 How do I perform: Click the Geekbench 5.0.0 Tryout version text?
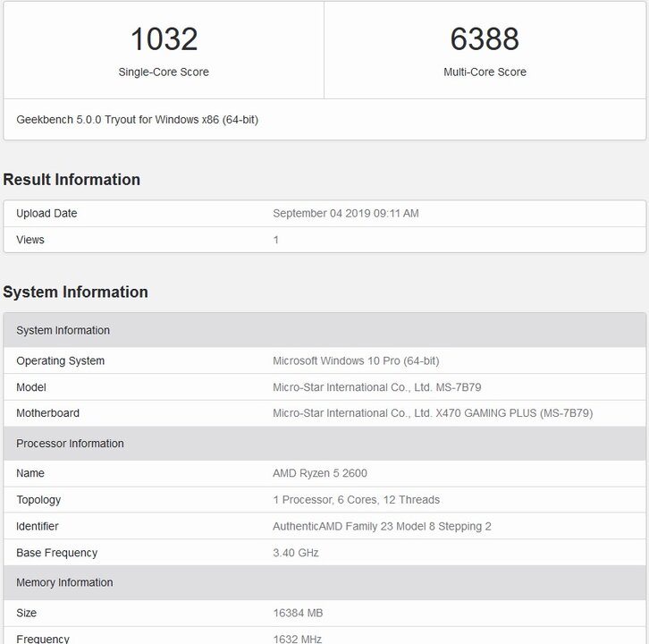137,120
